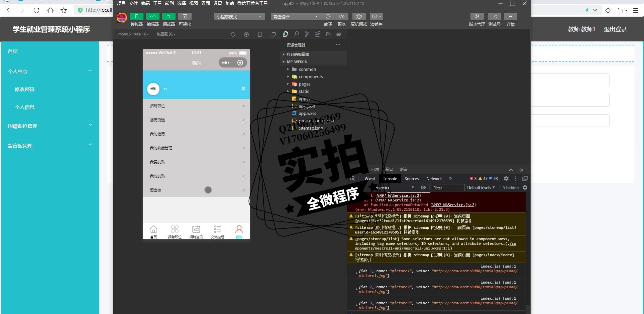Open the explorer files icon
Screen dimensions: 644x314
pos(285,34)
